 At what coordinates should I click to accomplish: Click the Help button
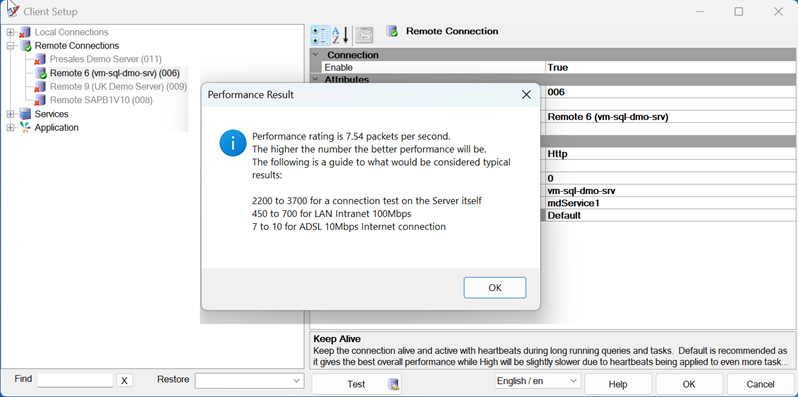[618, 384]
